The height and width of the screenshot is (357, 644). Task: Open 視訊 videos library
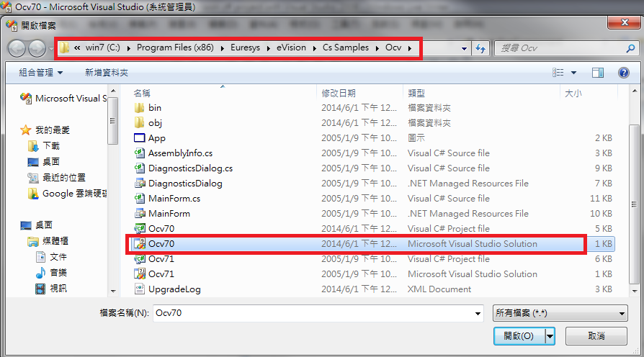click(x=51, y=289)
